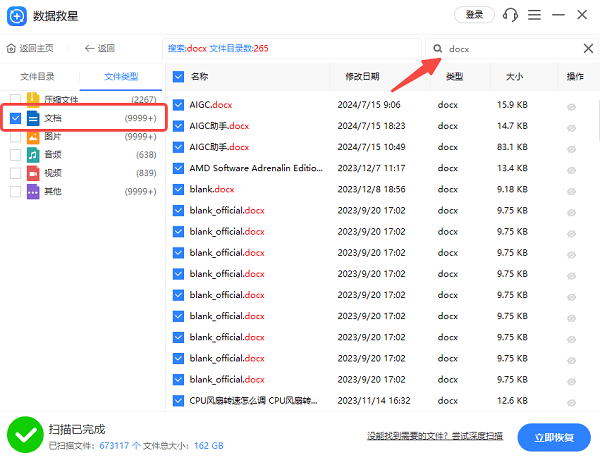Open the hamburger menu in title bar

[x=535, y=15]
